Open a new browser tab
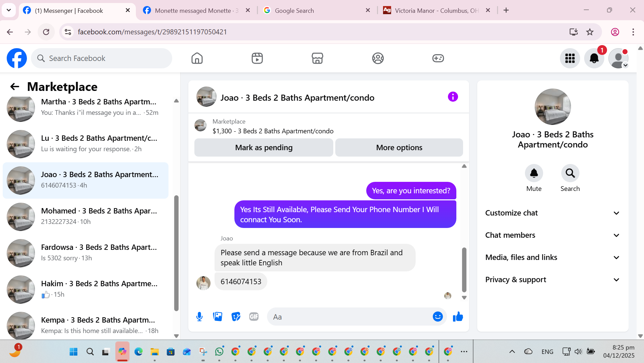This screenshot has height=363, width=644. [506, 10]
